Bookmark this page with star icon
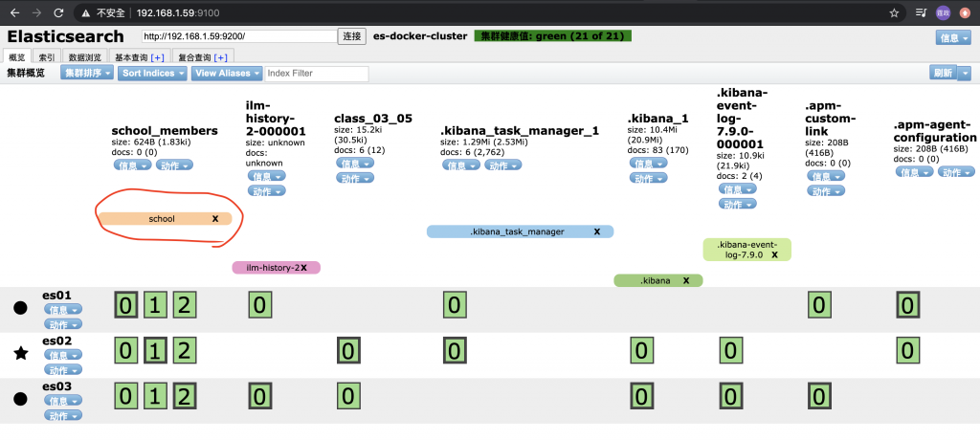The width and height of the screenshot is (980, 440). (x=895, y=12)
